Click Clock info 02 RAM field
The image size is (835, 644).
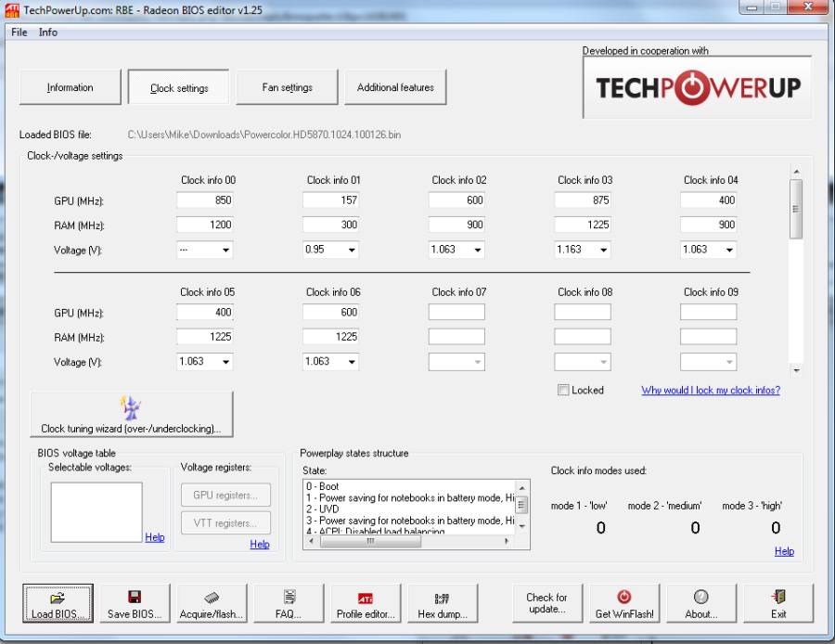coord(456,225)
